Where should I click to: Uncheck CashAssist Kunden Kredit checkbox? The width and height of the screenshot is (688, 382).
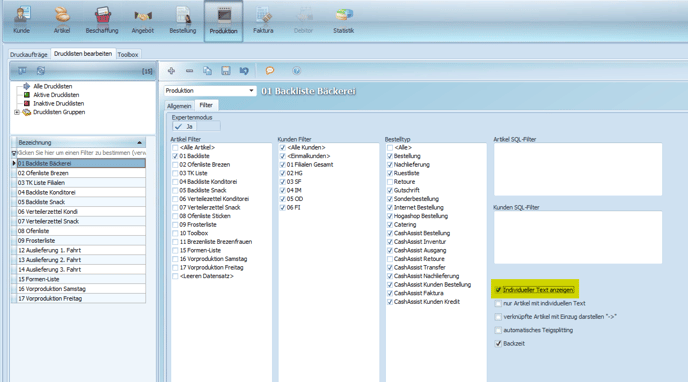tap(390, 302)
